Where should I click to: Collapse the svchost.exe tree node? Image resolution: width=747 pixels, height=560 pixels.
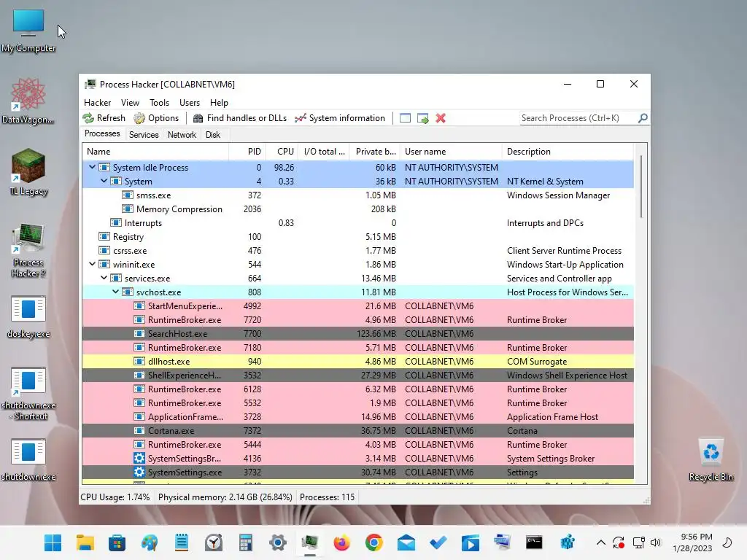[x=116, y=292]
